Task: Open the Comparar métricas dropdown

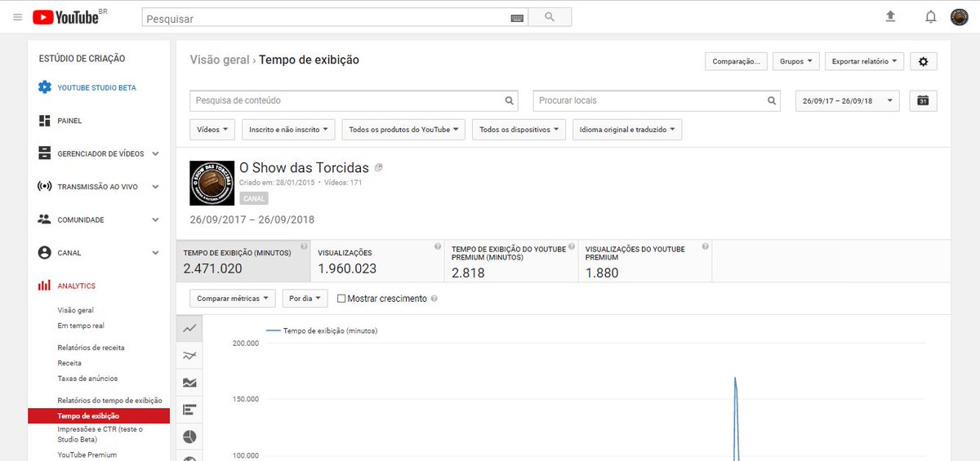Action: click(232, 299)
